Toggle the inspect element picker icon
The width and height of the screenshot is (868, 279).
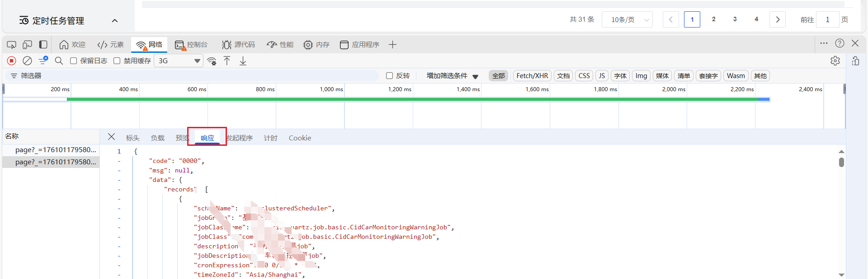click(12, 45)
